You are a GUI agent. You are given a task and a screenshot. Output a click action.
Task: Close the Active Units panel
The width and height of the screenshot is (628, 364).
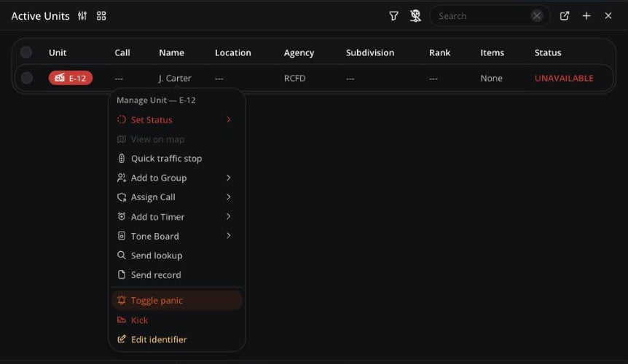(608, 16)
